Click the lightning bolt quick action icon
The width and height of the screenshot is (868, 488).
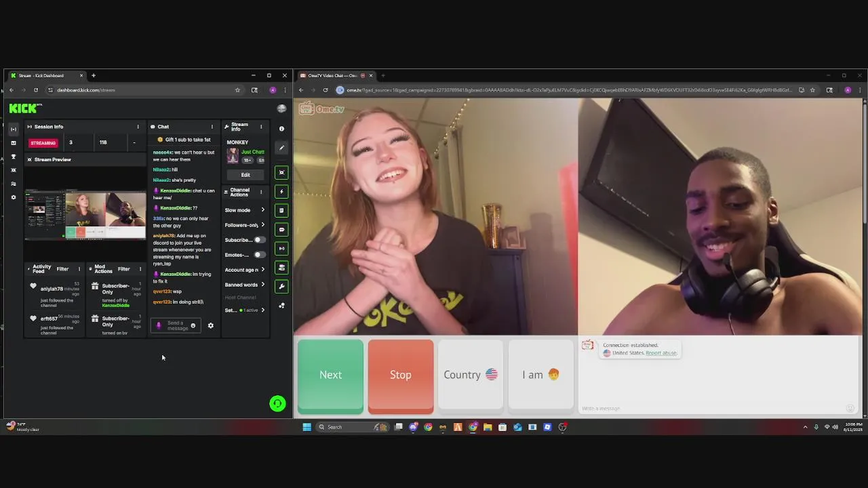click(x=281, y=192)
